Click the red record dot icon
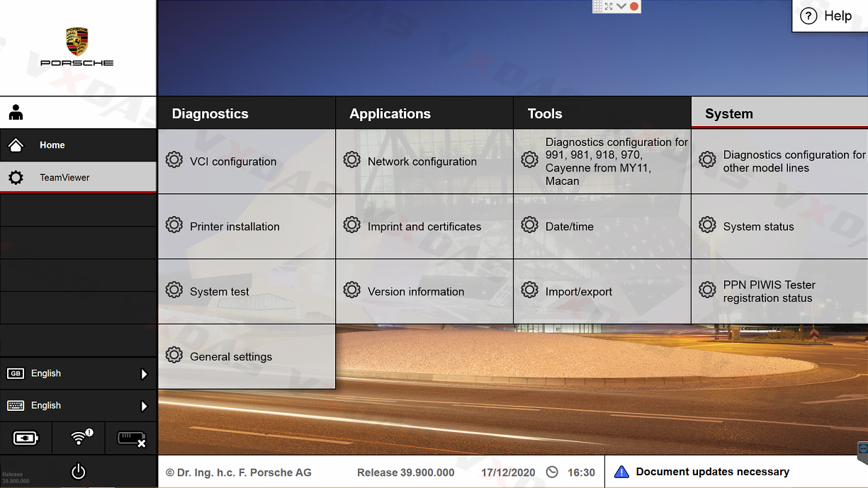The width and height of the screenshot is (868, 488). click(x=634, y=6)
